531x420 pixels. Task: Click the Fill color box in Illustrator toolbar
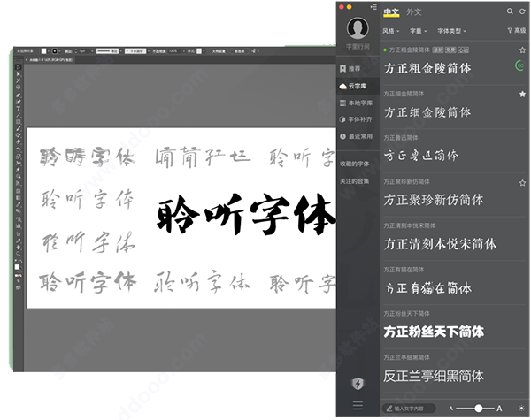point(17,267)
